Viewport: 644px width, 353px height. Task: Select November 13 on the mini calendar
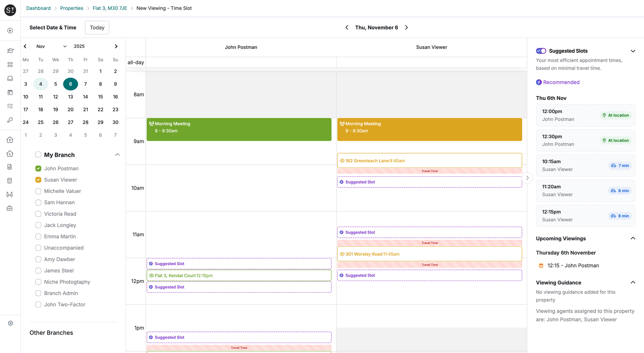[70, 97]
